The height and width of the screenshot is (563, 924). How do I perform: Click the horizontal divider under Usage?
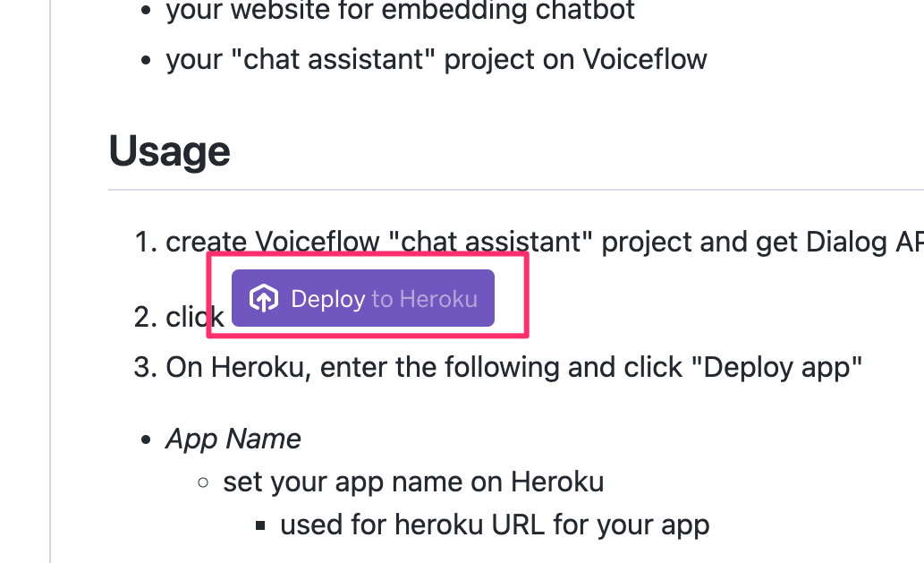click(x=516, y=190)
